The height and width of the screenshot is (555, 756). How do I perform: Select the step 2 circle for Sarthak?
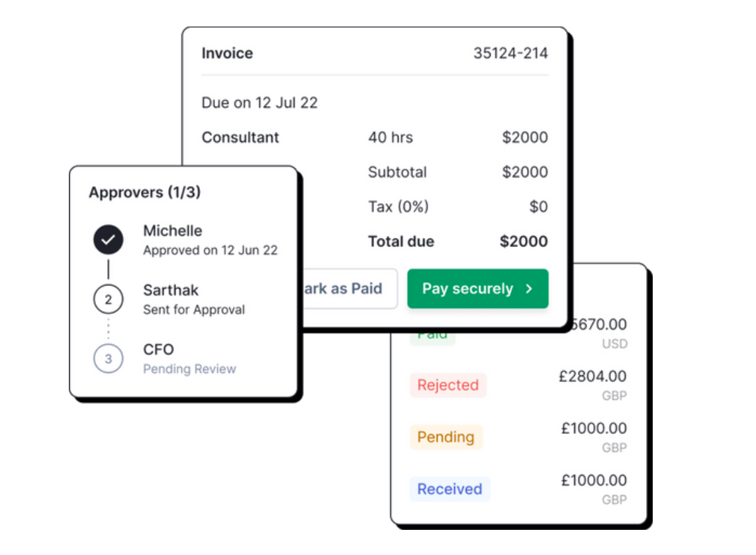109,300
